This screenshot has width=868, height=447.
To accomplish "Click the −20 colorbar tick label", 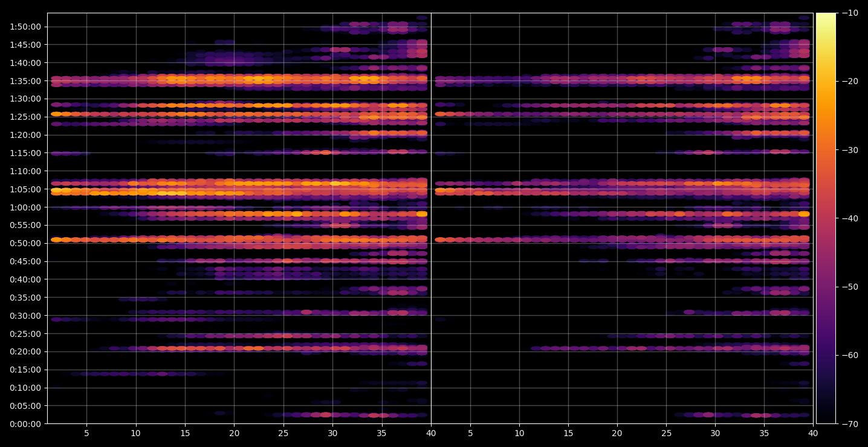I will coord(850,81).
